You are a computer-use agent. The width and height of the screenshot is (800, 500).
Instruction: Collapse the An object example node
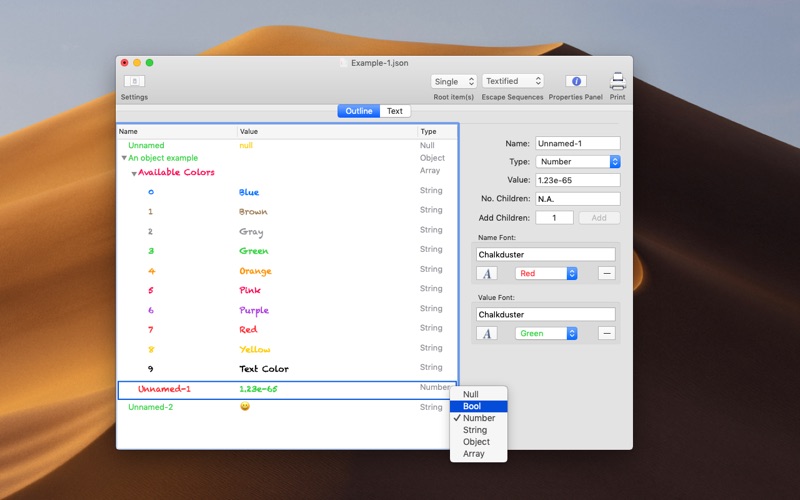(124, 158)
